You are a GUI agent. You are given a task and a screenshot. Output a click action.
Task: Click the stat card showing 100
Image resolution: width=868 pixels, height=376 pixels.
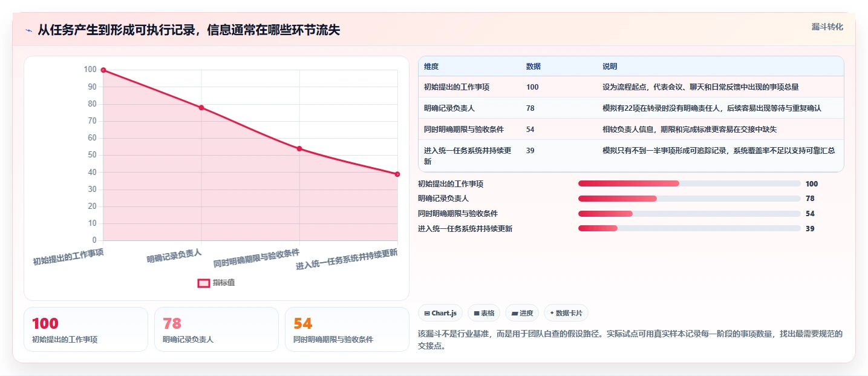coord(85,329)
